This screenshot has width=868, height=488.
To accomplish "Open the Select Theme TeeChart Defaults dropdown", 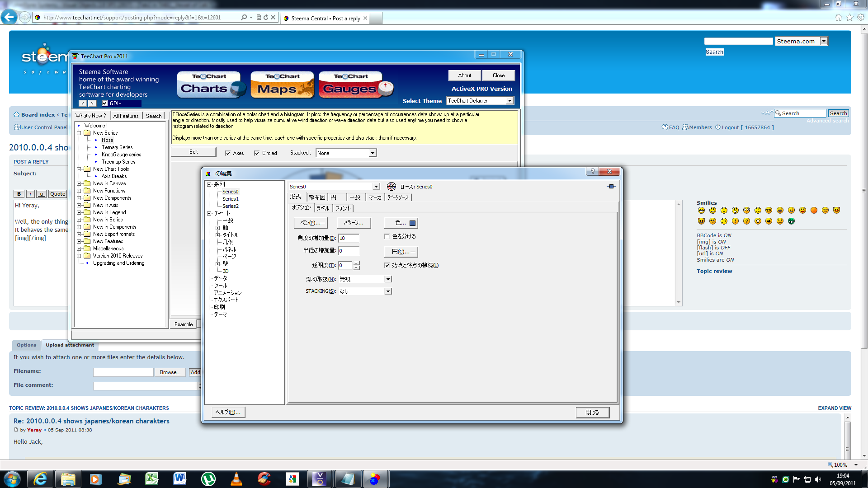I will 510,101.
